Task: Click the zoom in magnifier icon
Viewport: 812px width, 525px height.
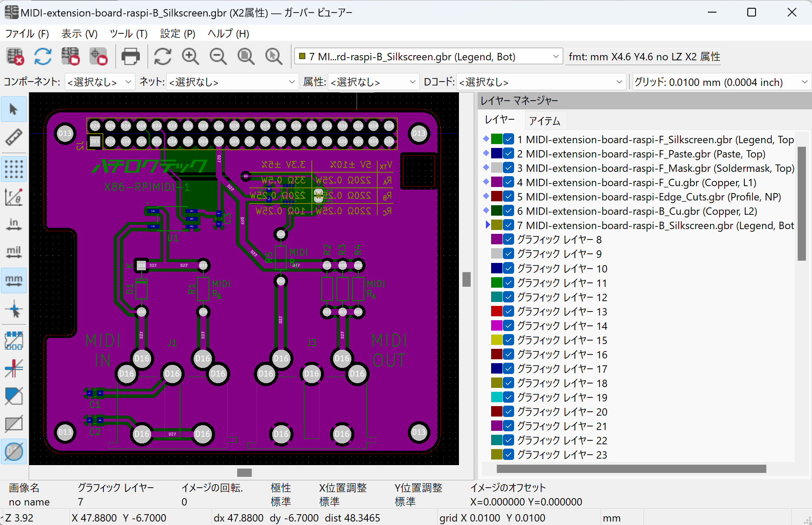Action: [190, 57]
